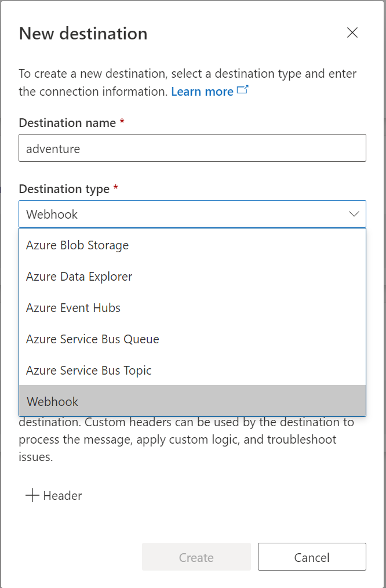386x588 pixels.
Task: Choose Azure Service Bus Topic option
Action: click(192, 370)
